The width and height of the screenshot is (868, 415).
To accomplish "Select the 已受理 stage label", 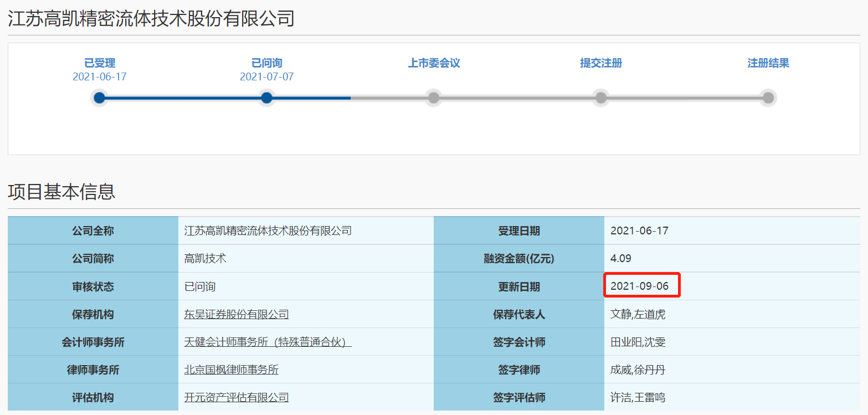I will 100,63.
